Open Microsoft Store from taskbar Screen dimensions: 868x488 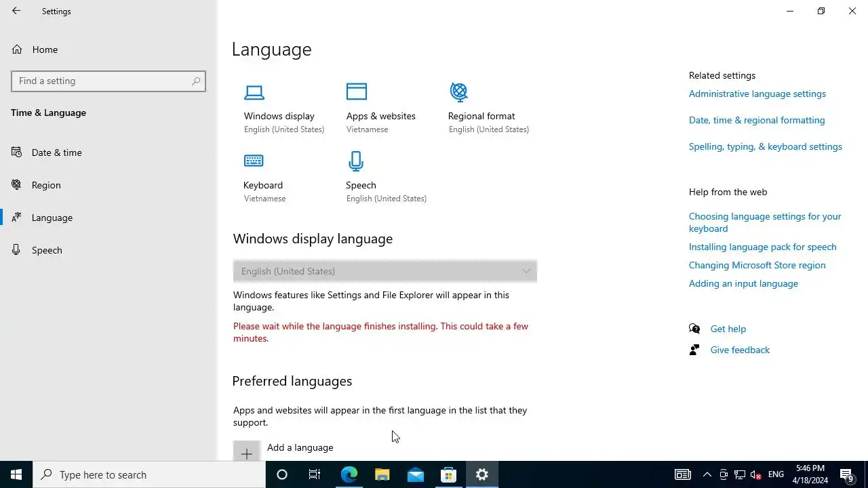(x=448, y=474)
